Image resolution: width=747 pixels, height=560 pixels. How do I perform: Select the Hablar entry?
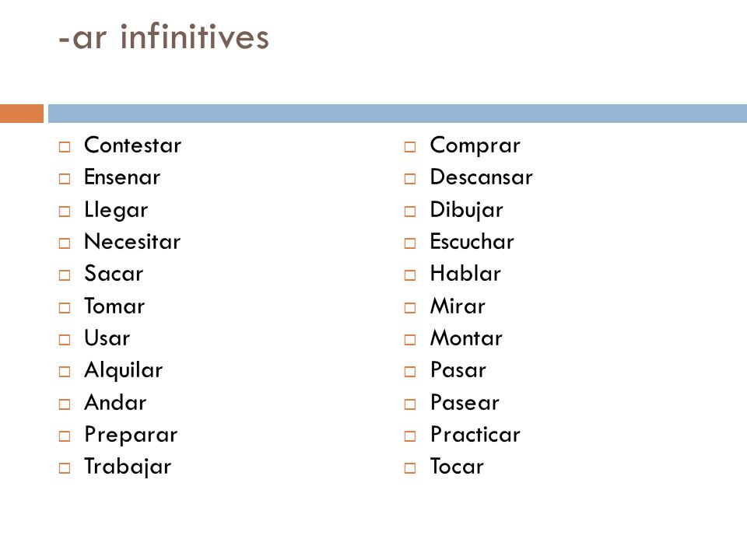click(x=465, y=274)
